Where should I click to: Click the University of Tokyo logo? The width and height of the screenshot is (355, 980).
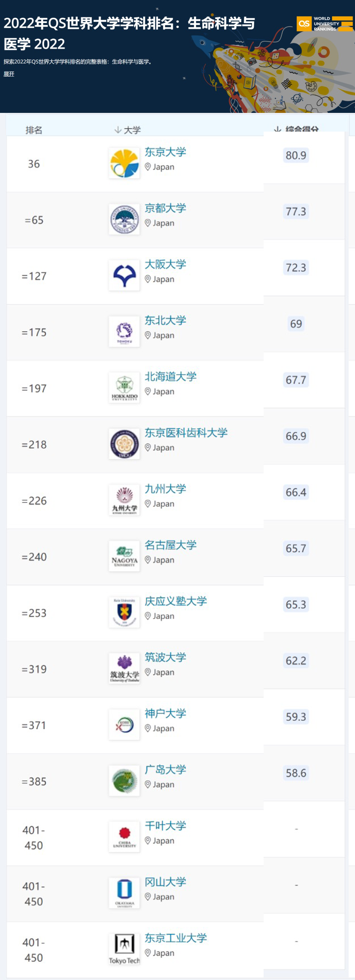coord(124,163)
